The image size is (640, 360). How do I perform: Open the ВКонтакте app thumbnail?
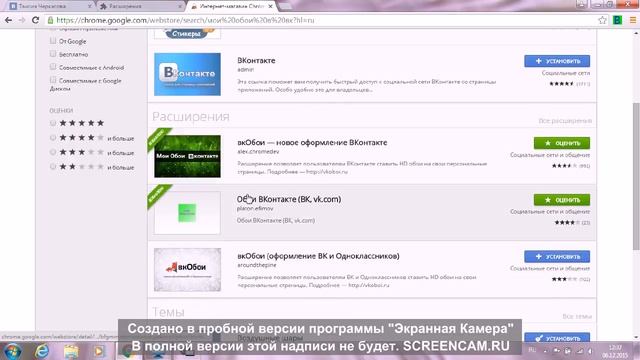(x=187, y=74)
